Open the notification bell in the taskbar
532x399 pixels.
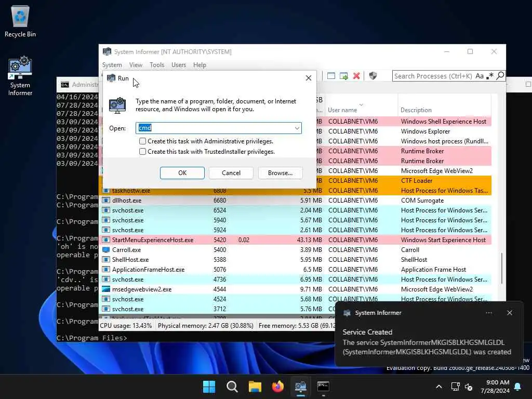[x=518, y=387]
